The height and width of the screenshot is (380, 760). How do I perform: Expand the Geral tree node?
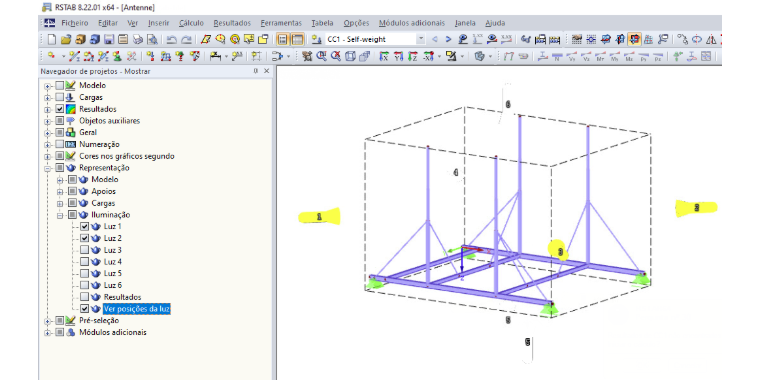[48, 133]
